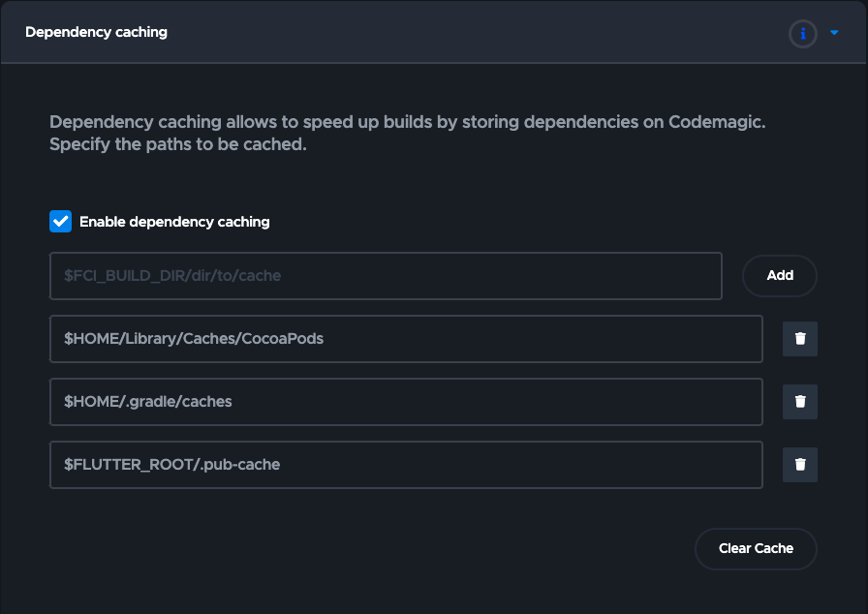The width and height of the screenshot is (868, 614).
Task: Delete the CocoaPods cache path
Action: coord(800,339)
